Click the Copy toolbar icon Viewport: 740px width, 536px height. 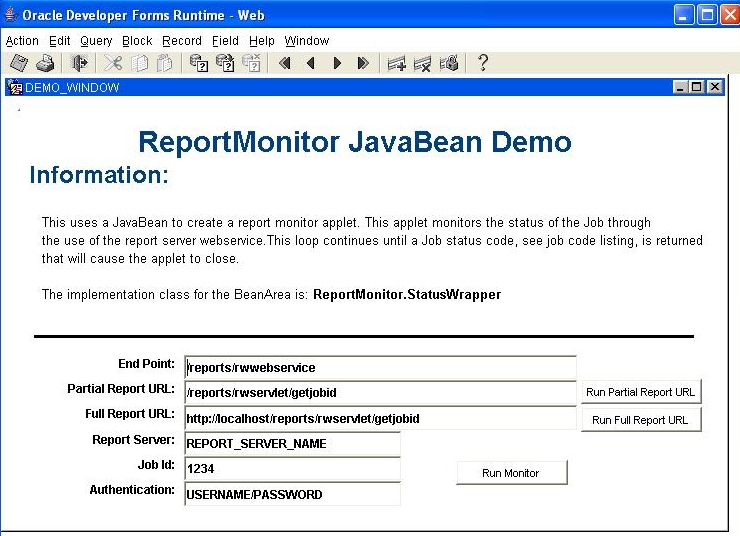pyautogui.click(x=139, y=63)
